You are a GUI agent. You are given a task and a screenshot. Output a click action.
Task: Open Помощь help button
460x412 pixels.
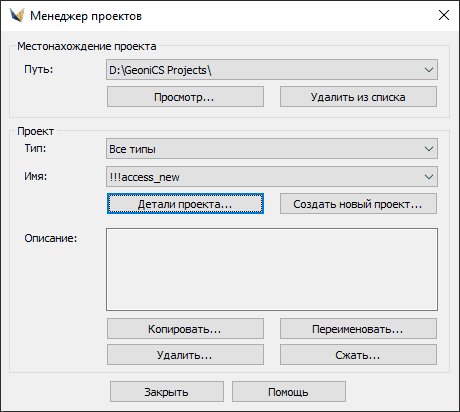289,392
